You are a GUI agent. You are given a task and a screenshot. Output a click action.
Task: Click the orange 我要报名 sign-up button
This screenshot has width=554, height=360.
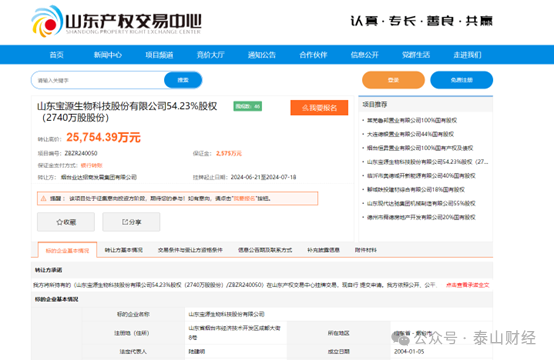[319, 108]
